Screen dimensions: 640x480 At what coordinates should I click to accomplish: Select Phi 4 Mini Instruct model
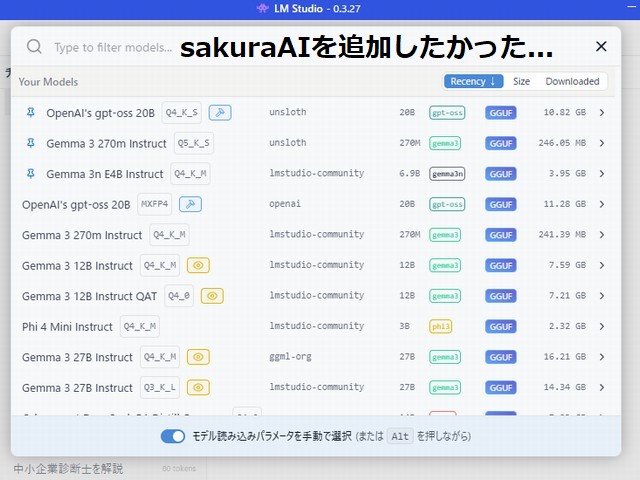(x=67, y=327)
